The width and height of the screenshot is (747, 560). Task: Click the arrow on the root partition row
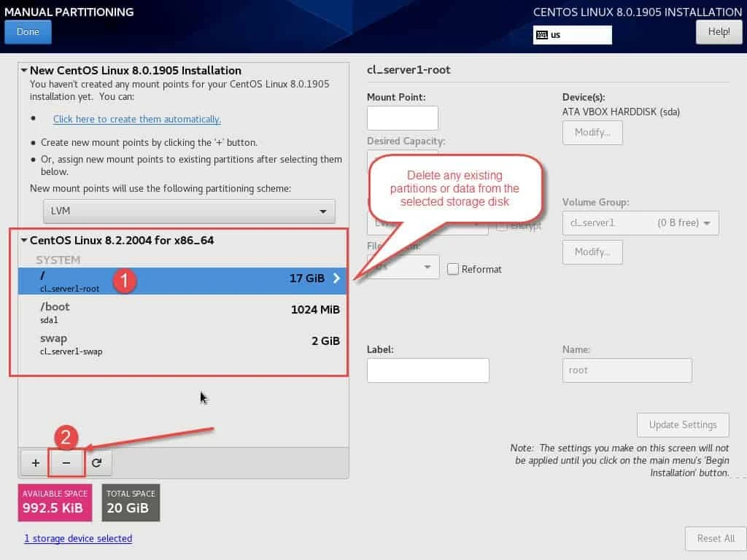(336, 279)
